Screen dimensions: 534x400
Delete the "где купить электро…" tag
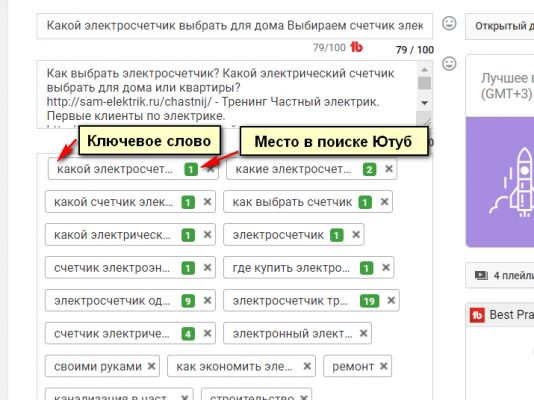(386, 268)
